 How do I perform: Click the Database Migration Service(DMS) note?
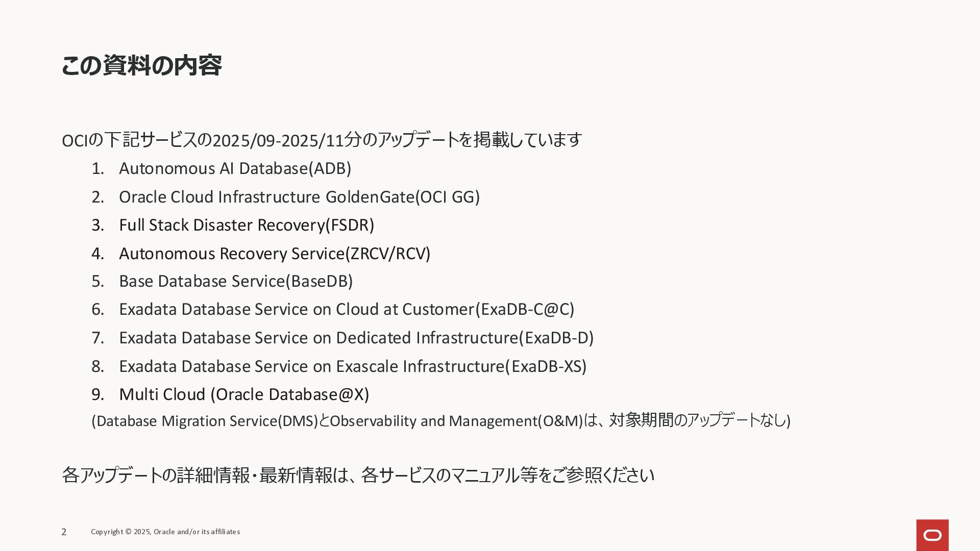pos(204,421)
